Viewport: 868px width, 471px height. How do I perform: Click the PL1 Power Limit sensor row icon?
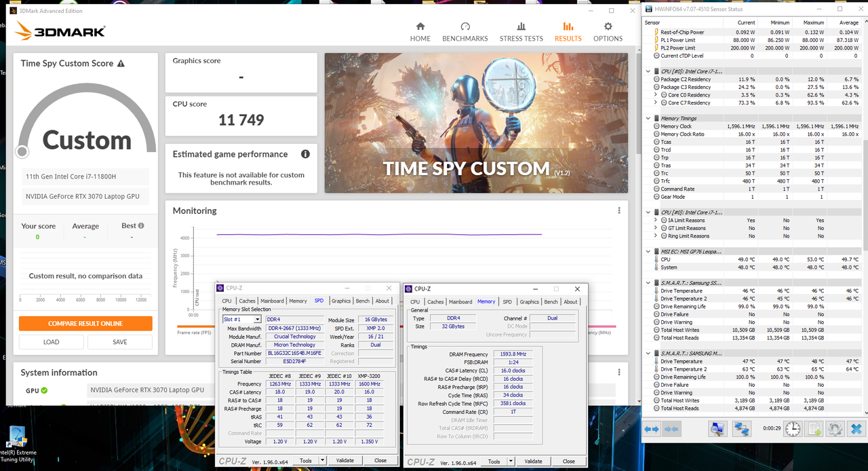coord(656,40)
